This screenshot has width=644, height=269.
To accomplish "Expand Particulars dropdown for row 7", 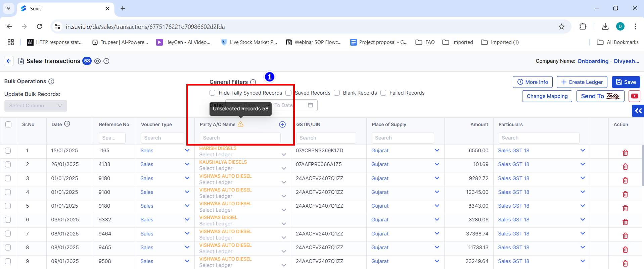I will (583, 233).
